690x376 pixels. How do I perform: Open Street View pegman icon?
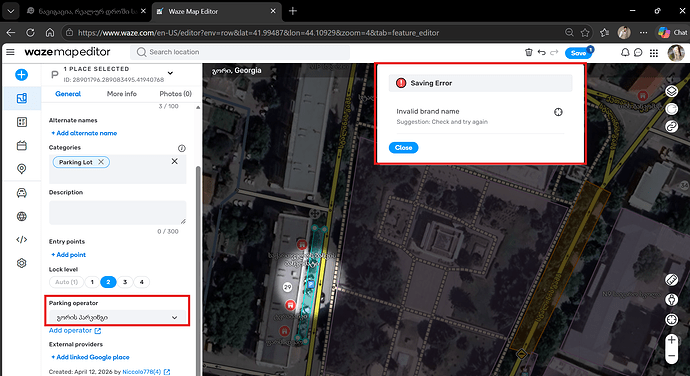672,299
